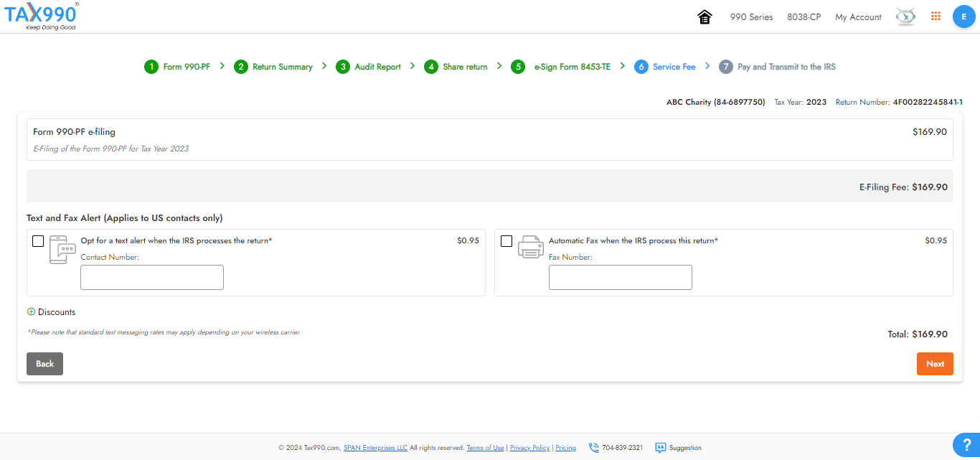
Task: Open the home dashboard icon
Action: 705,17
